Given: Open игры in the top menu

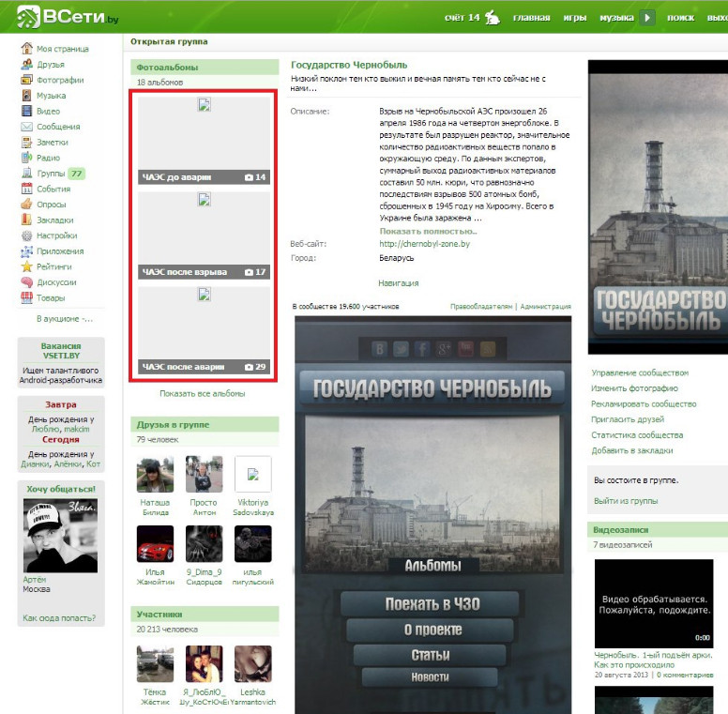Looking at the screenshot, I should point(574,18).
